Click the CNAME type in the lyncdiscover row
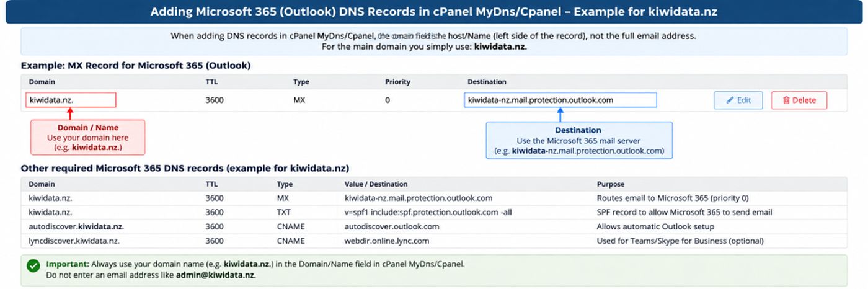The width and height of the screenshot is (868, 289). pyautogui.click(x=291, y=241)
